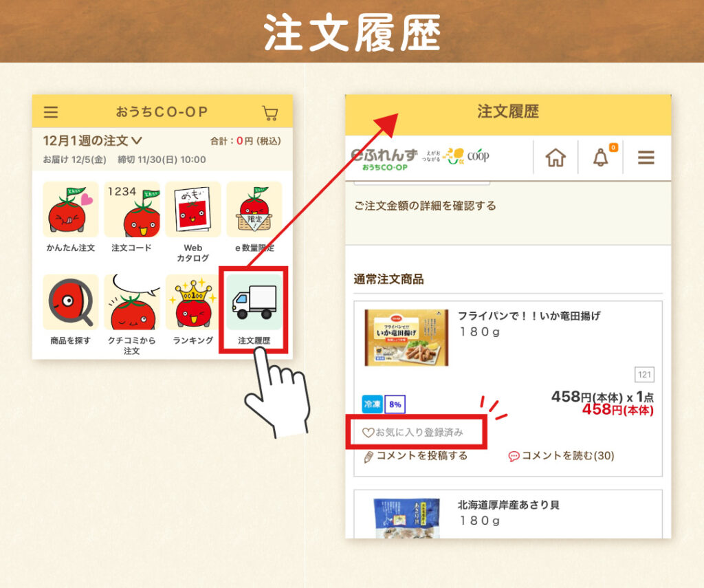Open 注文履歴 truck icon

[x=254, y=302]
